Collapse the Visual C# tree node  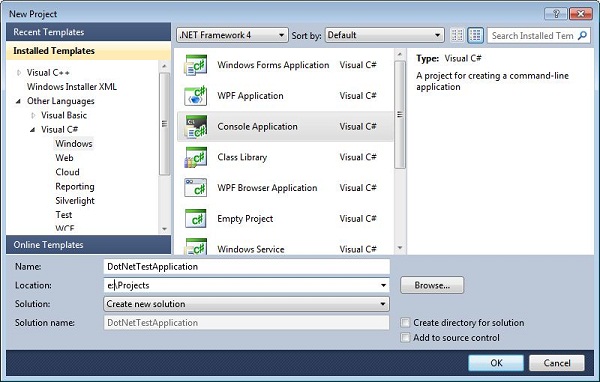[x=33, y=130]
